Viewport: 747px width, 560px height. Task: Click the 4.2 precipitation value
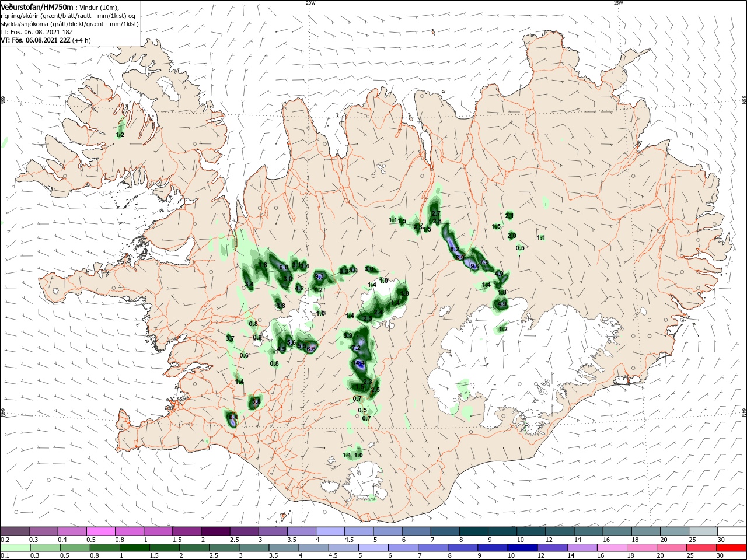[x=299, y=288]
